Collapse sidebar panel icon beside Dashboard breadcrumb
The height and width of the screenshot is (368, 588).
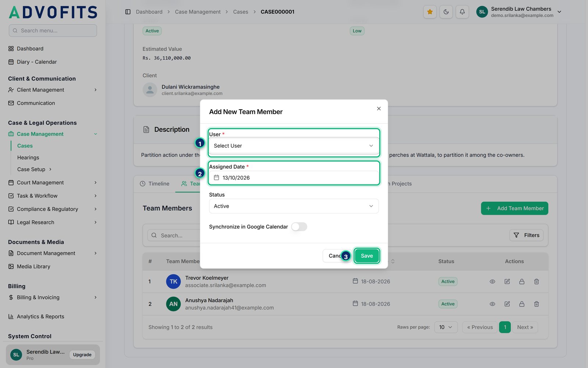[x=128, y=12]
